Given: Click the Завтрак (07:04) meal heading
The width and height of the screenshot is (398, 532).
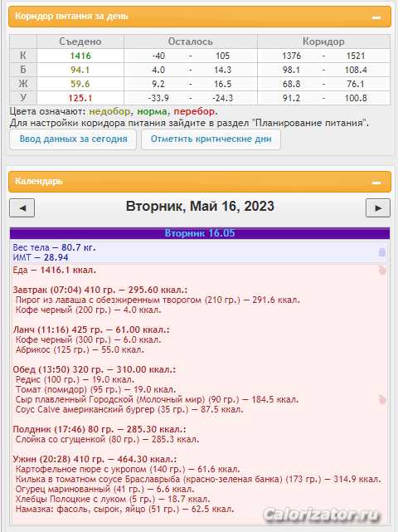Looking at the screenshot, I should (x=100, y=290).
